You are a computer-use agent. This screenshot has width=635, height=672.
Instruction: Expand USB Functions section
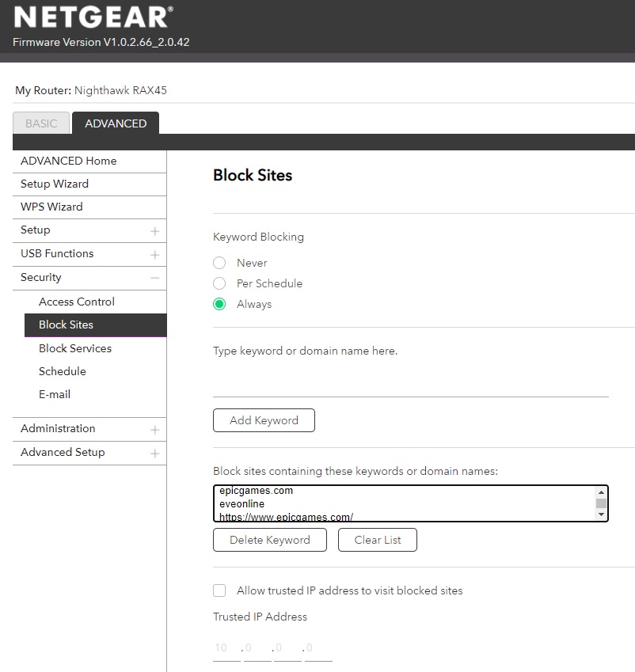[x=154, y=255]
